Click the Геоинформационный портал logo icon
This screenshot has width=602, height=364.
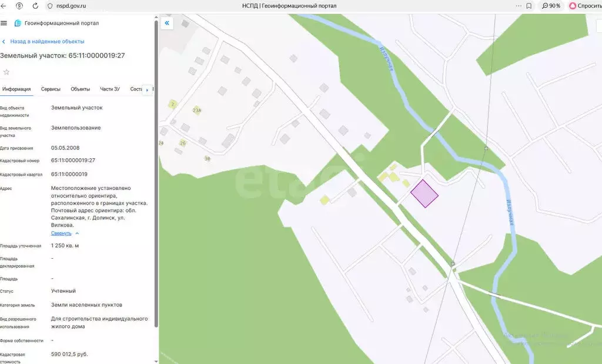click(x=18, y=24)
